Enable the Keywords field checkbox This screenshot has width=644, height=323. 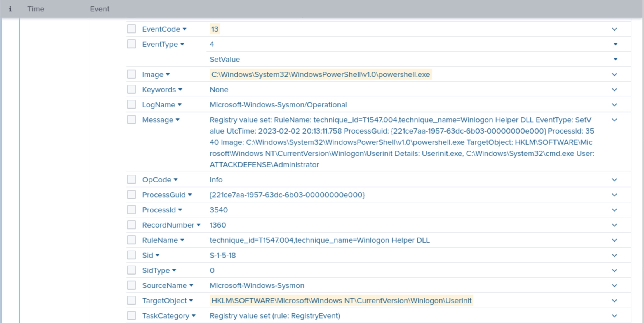click(x=131, y=89)
